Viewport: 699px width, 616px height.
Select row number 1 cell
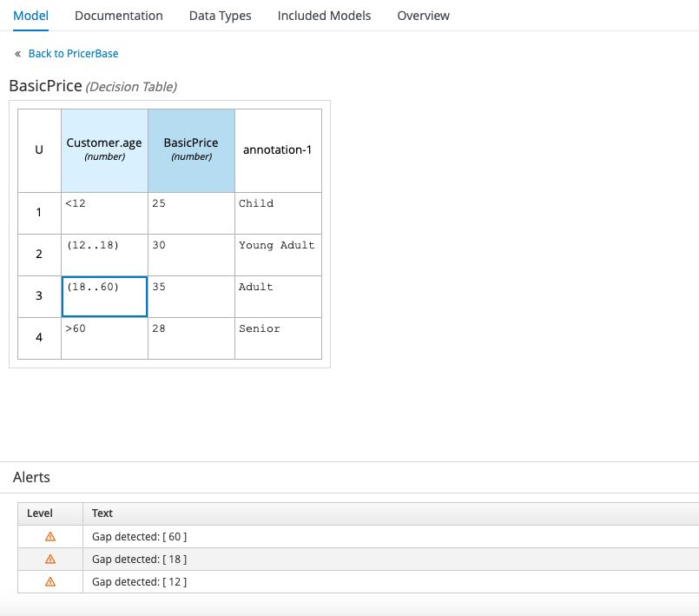pos(39,213)
